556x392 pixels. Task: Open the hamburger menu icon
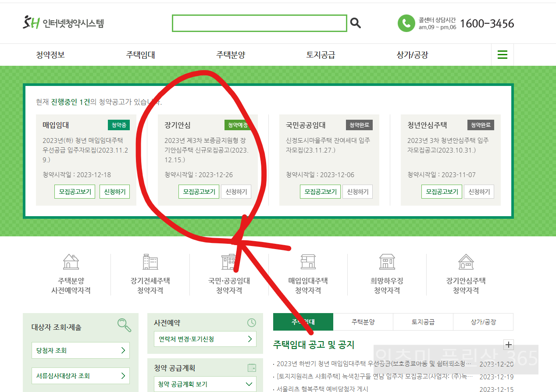(502, 54)
